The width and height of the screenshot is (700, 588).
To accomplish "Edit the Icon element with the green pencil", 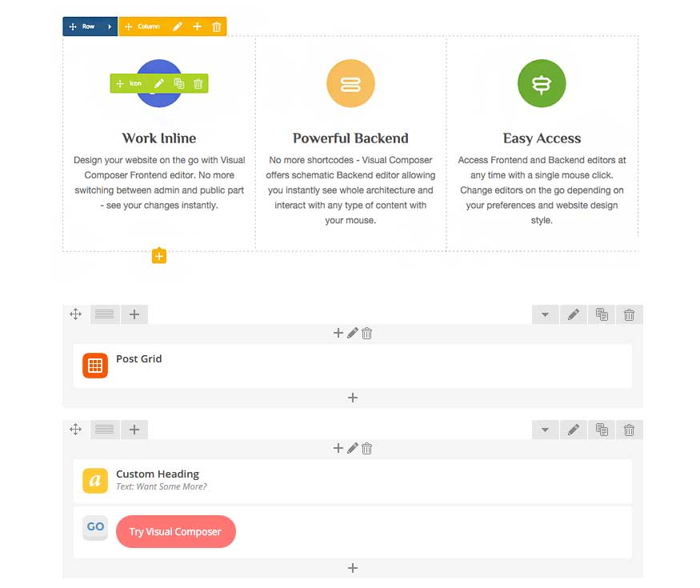I will (x=159, y=83).
